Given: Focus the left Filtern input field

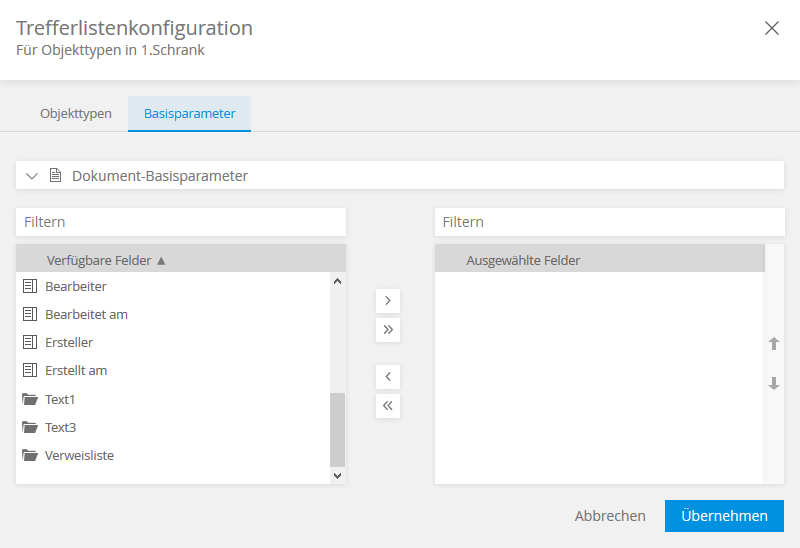Looking at the screenshot, I should [181, 222].
